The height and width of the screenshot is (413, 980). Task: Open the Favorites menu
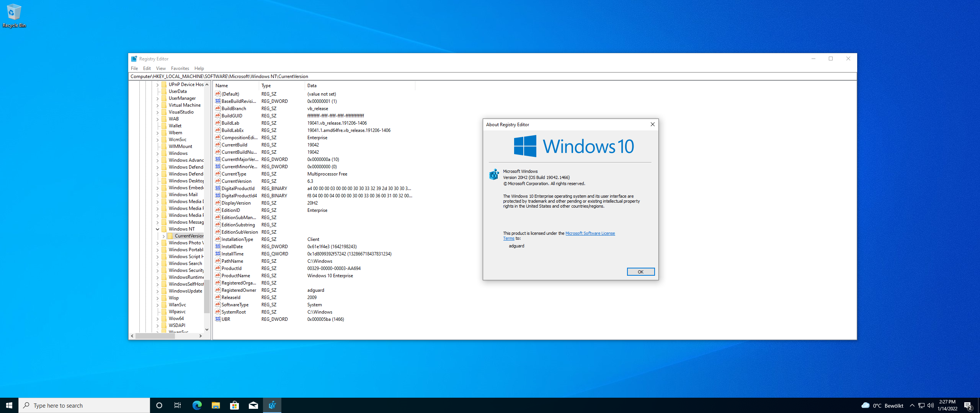pyautogui.click(x=180, y=68)
